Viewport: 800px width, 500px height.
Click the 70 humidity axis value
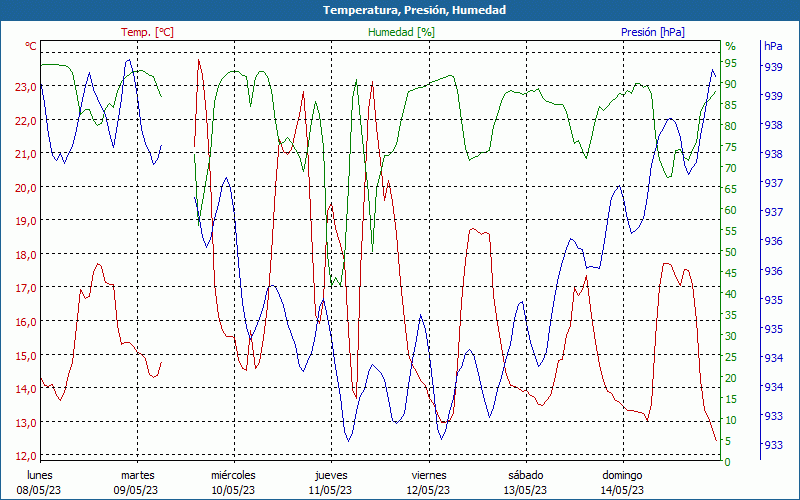[731, 168]
